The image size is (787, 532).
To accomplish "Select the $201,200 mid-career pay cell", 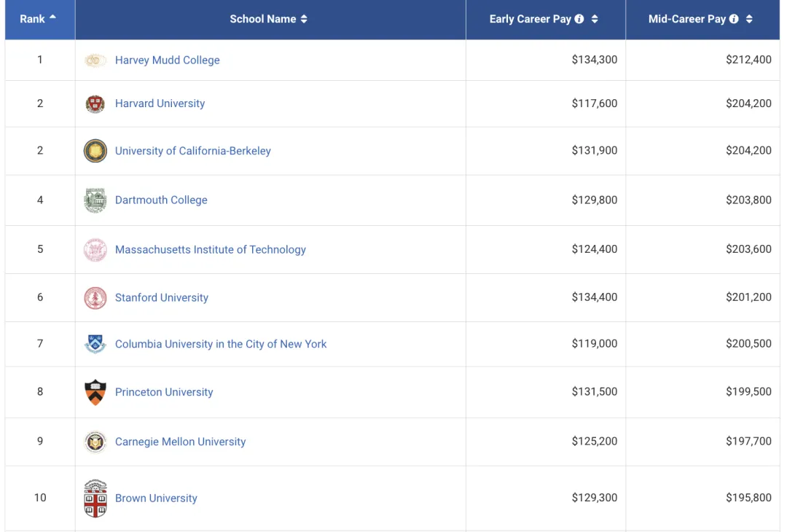I will coord(702,297).
